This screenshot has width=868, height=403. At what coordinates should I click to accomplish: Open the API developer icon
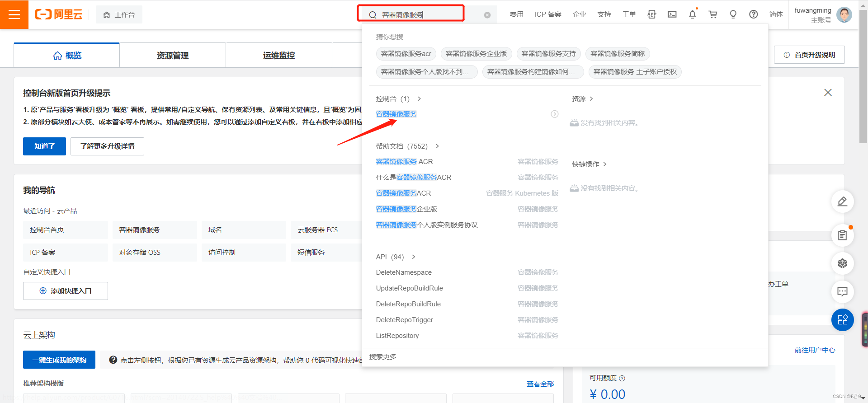651,14
